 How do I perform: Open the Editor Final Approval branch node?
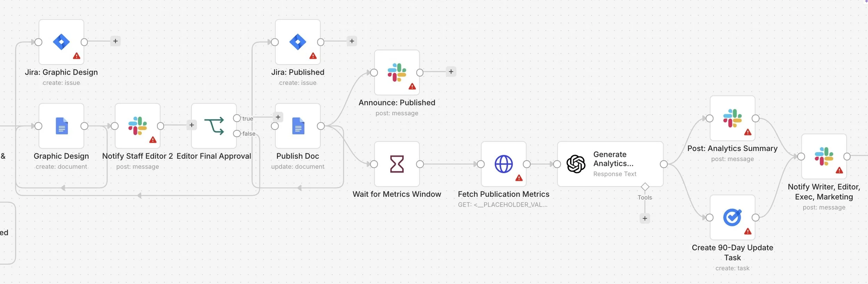point(214,126)
